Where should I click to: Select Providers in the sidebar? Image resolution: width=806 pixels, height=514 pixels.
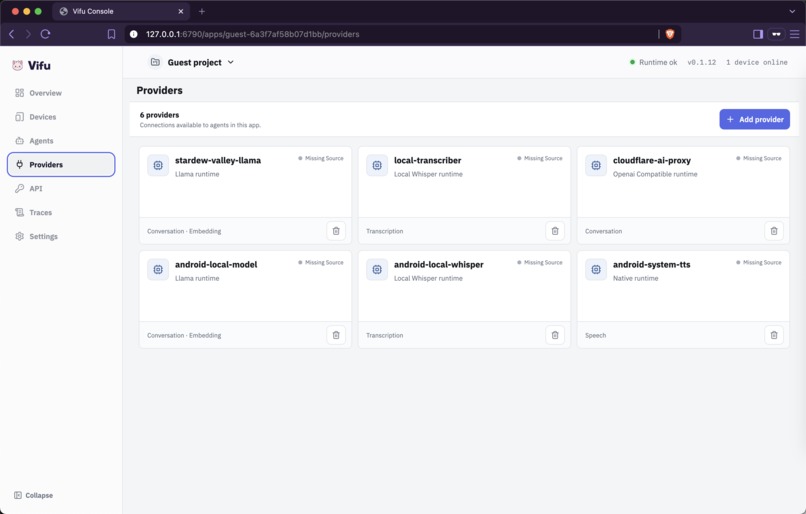(x=61, y=164)
